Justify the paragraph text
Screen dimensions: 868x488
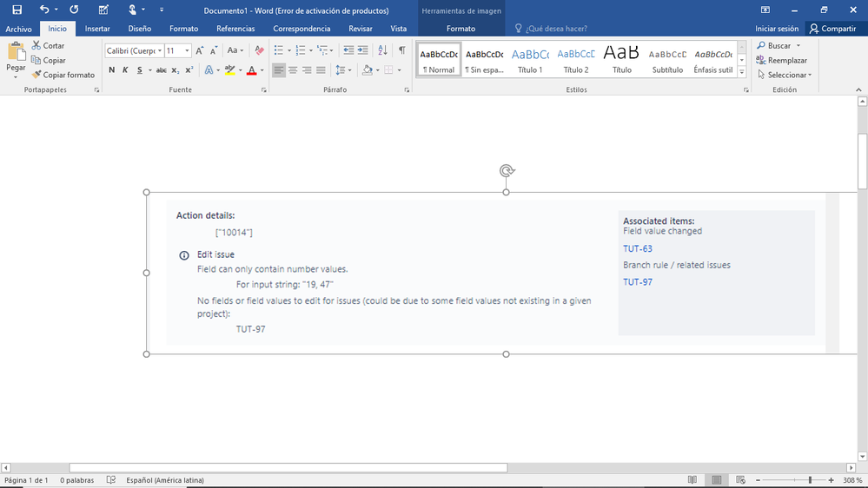[321, 69]
